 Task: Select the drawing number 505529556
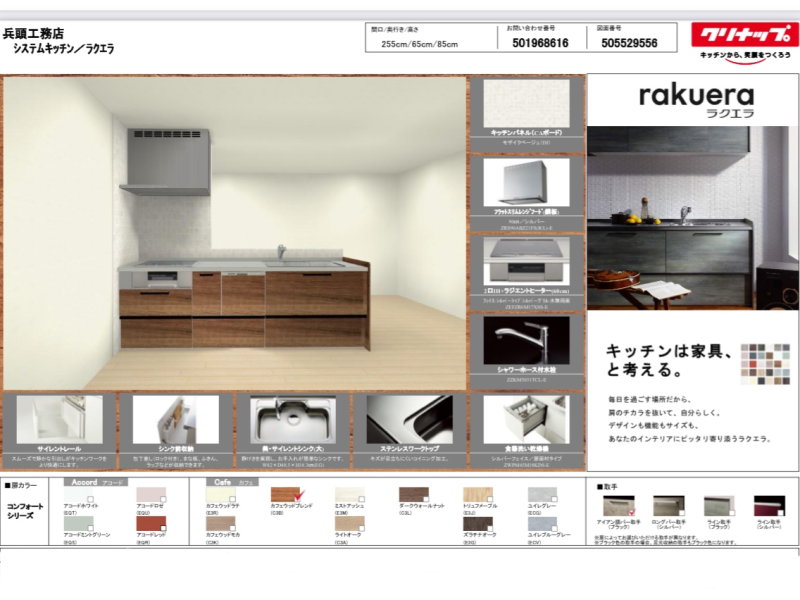tap(629, 43)
